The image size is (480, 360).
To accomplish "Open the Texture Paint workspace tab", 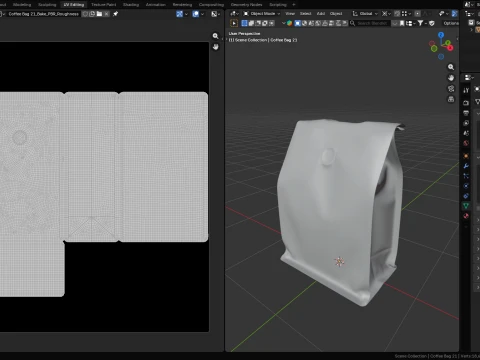I will (x=104, y=5).
